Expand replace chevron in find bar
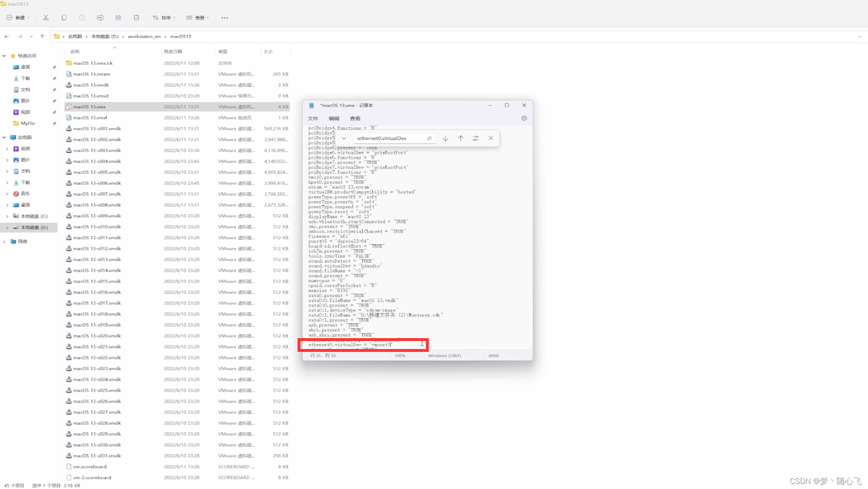This screenshot has height=489, width=868. pos(344,138)
